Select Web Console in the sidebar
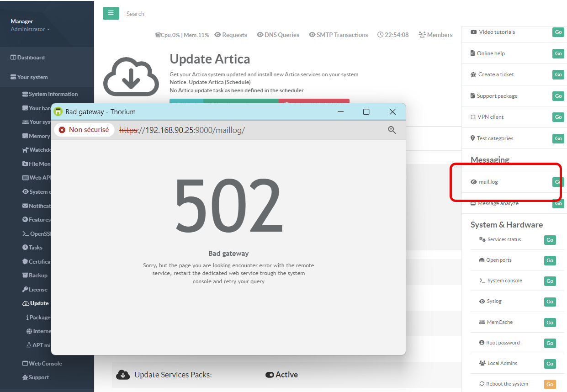Viewport: 567px width, 392px height. point(45,364)
